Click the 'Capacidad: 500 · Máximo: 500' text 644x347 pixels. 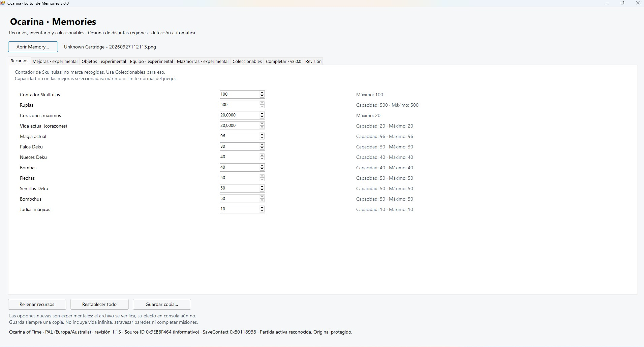(387, 105)
